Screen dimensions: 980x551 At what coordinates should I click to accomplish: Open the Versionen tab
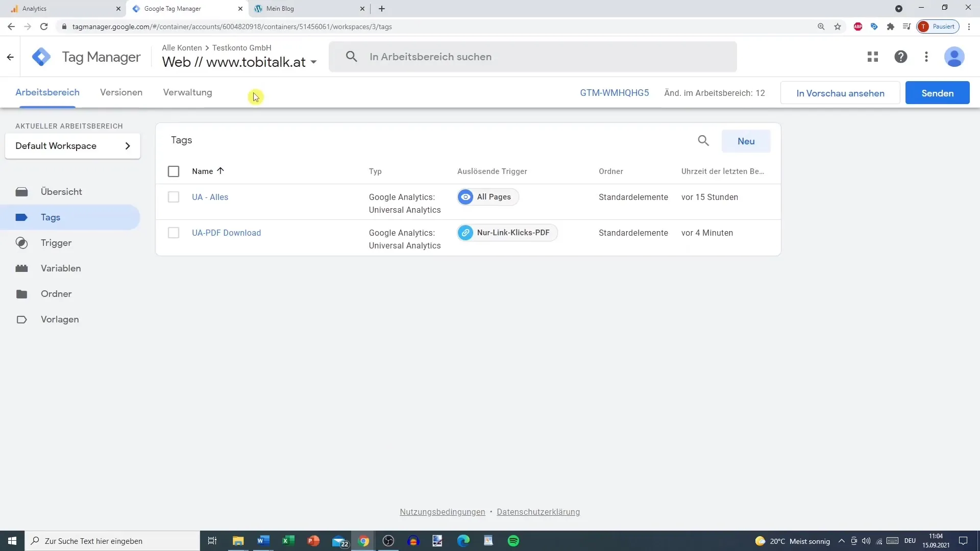[x=121, y=92]
